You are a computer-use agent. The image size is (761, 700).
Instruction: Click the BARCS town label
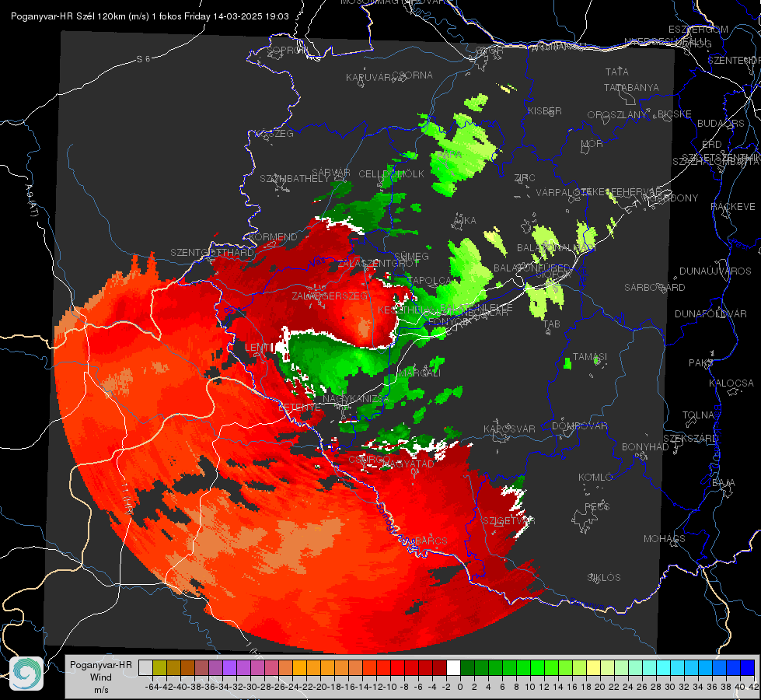[431, 541]
